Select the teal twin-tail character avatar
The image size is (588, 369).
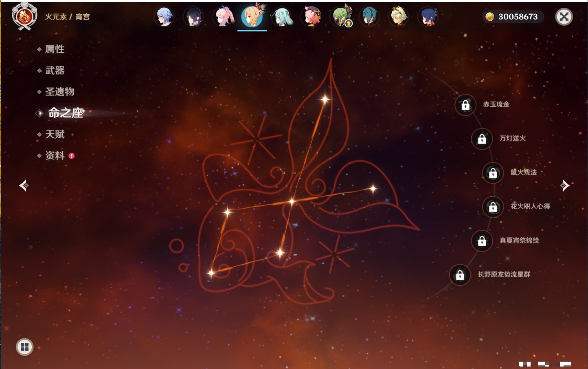coord(282,17)
